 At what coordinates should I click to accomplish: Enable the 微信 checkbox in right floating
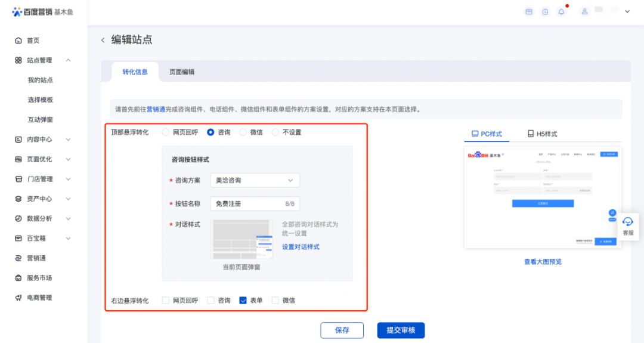tap(275, 301)
